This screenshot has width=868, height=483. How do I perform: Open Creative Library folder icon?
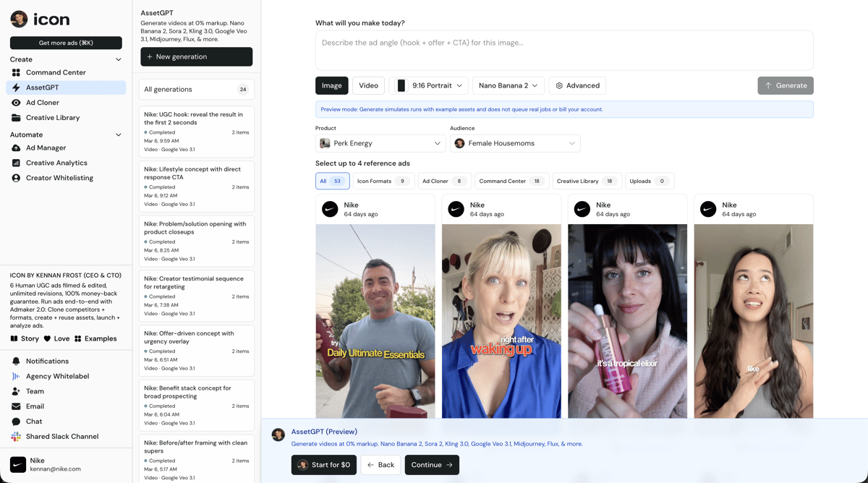(x=16, y=118)
